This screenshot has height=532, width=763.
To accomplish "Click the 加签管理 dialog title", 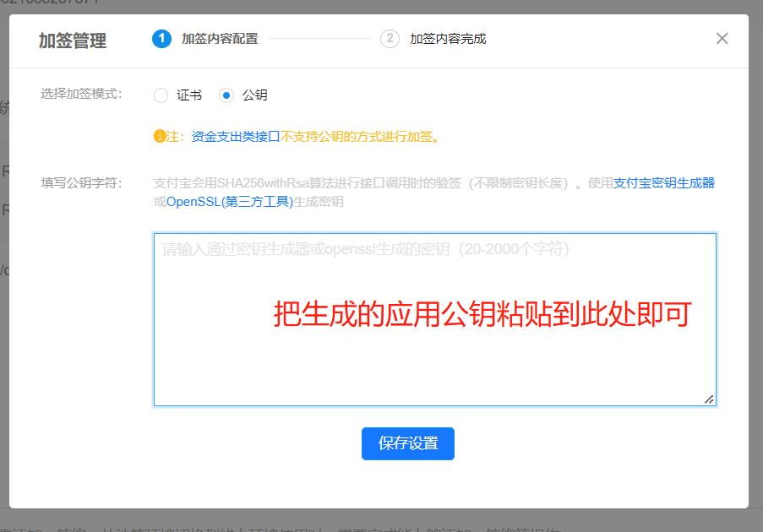I will tap(73, 41).
